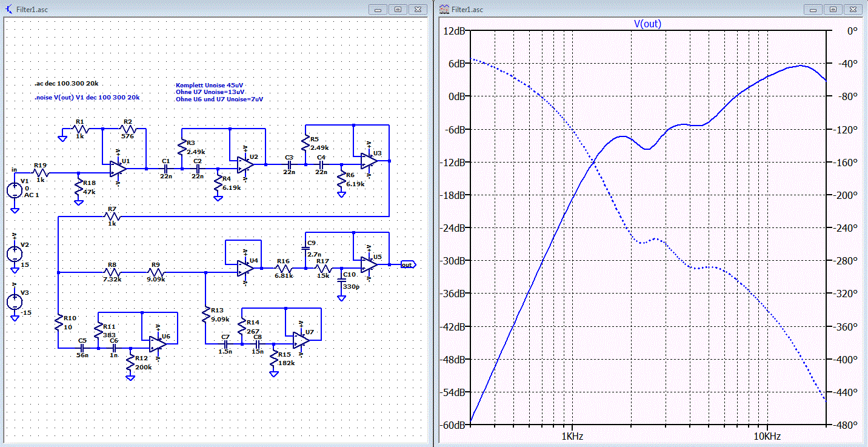This screenshot has height=447, width=868.
Task: Select op-amp U7 near R15
Action: pyautogui.click(x=301, y=340)
